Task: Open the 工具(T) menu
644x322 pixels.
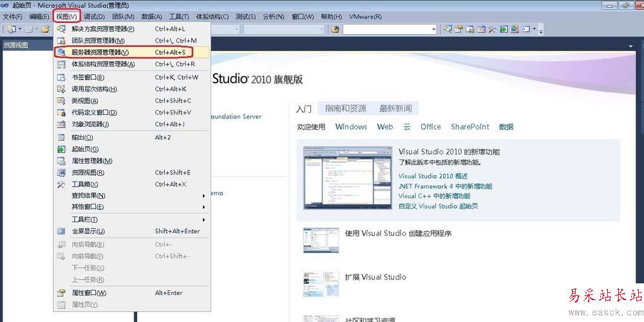Action: (x=179, y=17)
